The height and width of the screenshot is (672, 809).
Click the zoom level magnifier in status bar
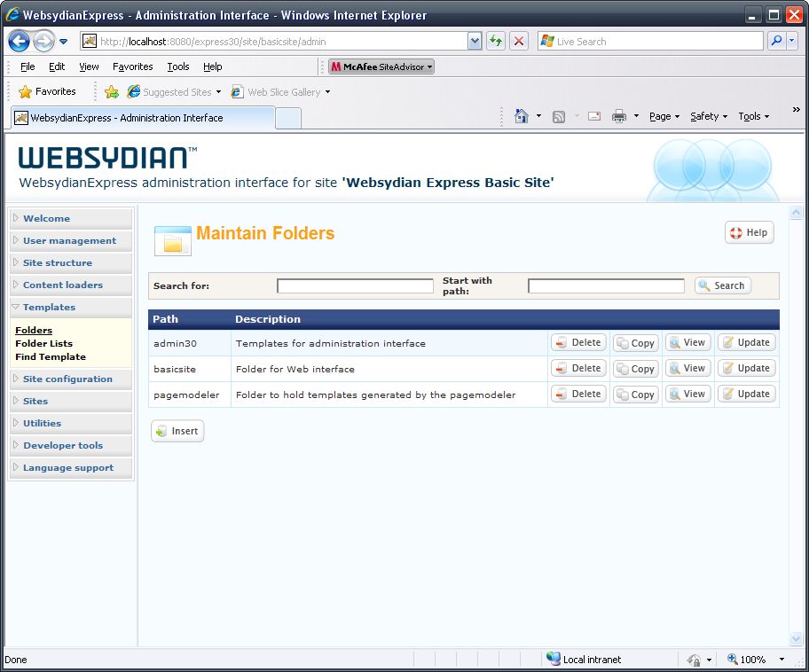tap(732, 659)
